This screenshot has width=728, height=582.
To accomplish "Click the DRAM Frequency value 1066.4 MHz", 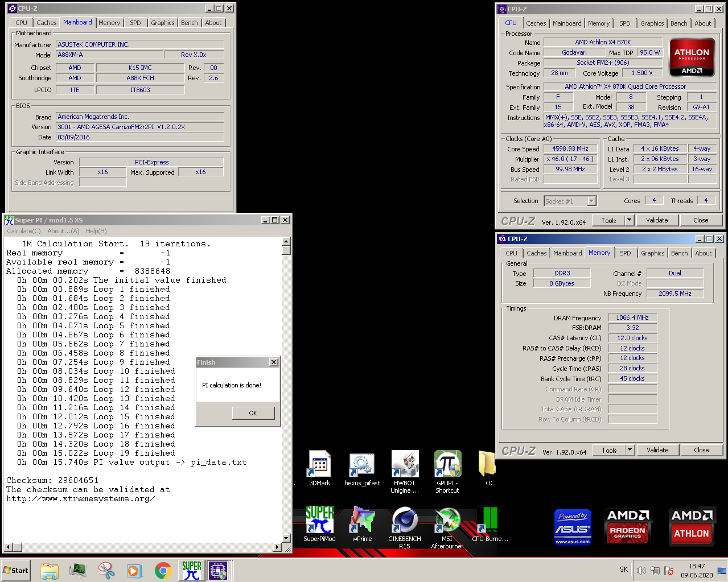I will click(x=632, y=317).
